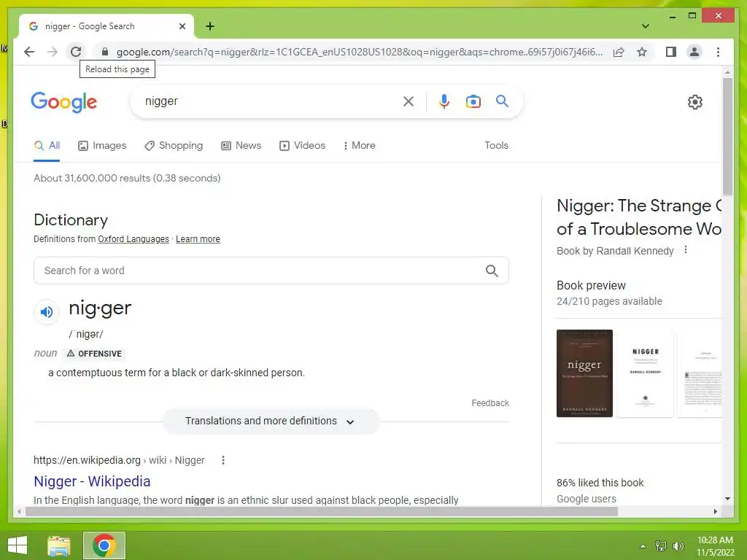Open File Explorer from the taskbar

coord(59,545)
